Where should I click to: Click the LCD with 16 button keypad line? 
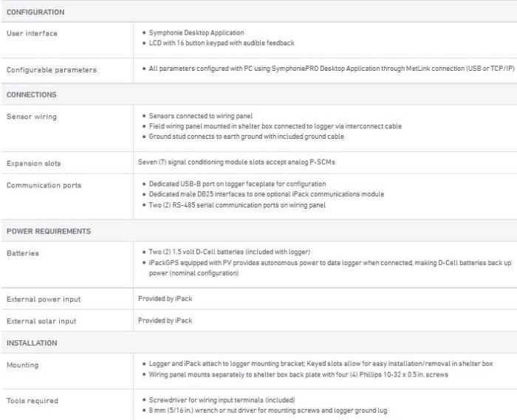pyautogui.click(x=222, y=43)
